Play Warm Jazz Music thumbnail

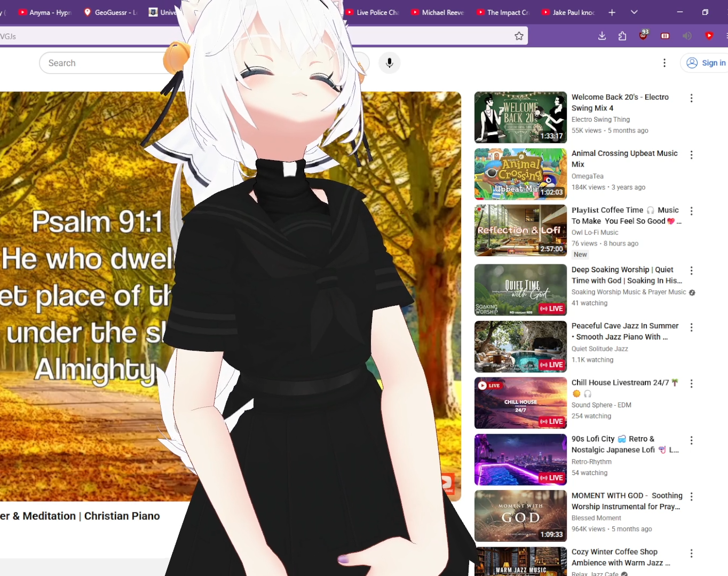(520, 562)
